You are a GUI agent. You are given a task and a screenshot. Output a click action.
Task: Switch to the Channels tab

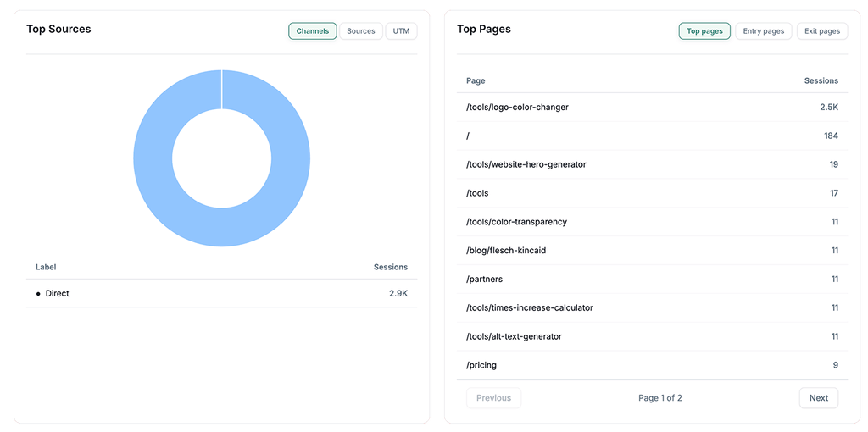pos(312,31)
